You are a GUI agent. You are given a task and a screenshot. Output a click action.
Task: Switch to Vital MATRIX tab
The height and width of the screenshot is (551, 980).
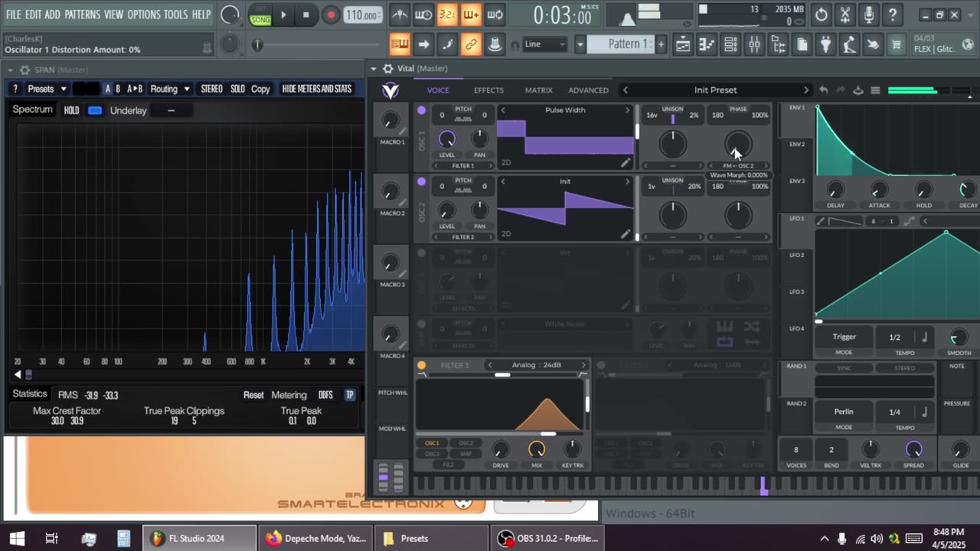click(x=538, y=90)
